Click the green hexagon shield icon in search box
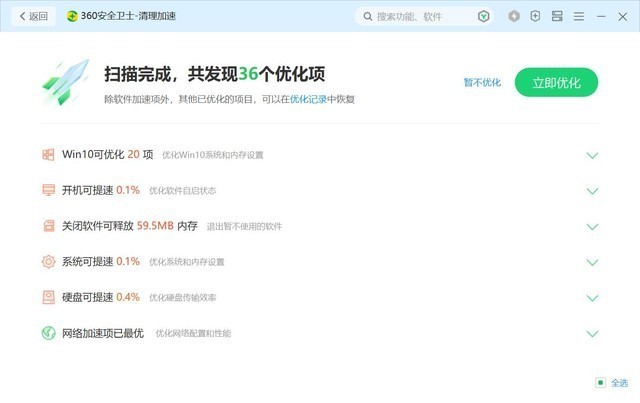 point(484,16)
